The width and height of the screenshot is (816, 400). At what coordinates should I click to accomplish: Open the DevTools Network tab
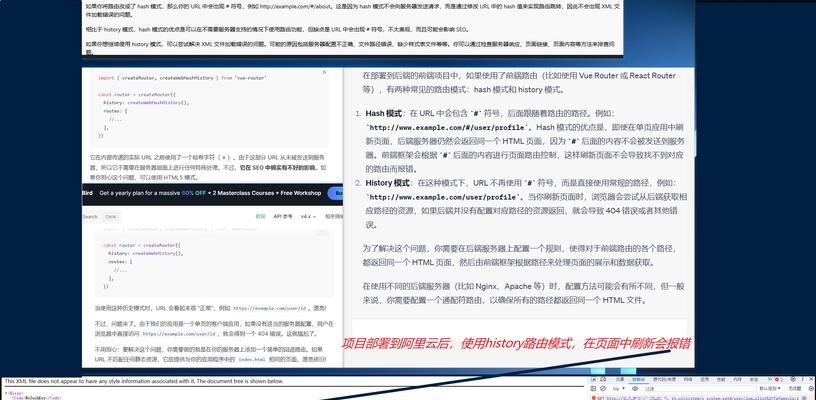tap(688, 380)
